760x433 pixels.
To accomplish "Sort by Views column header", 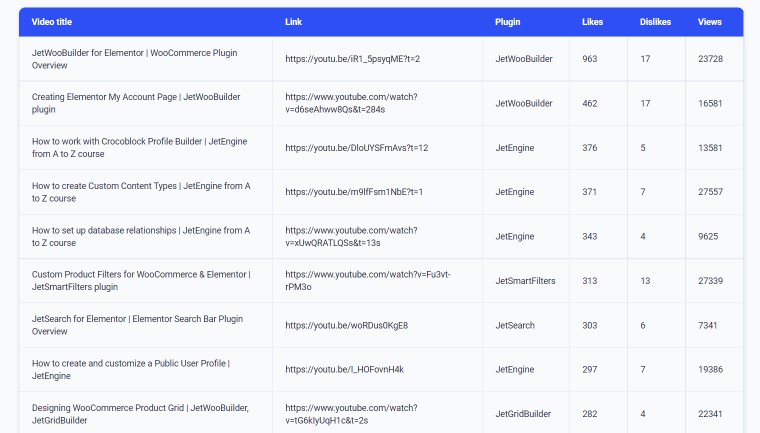I will (710, 22).
